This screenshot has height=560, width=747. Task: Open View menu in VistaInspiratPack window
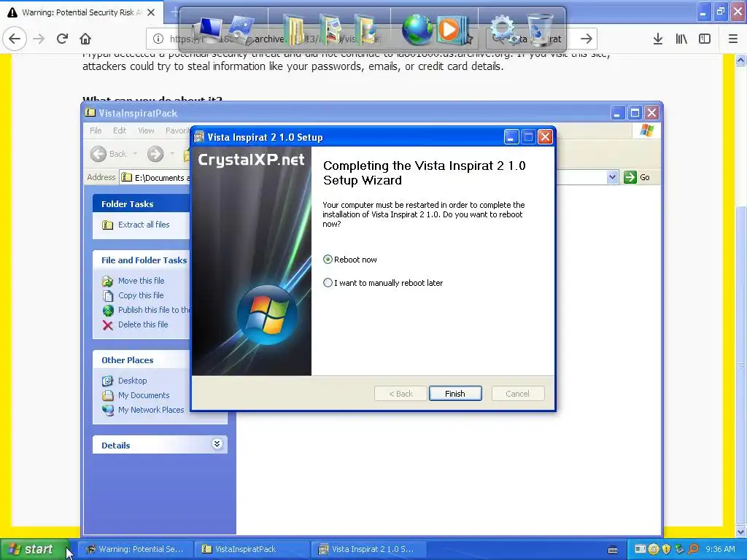click(146, 131)
